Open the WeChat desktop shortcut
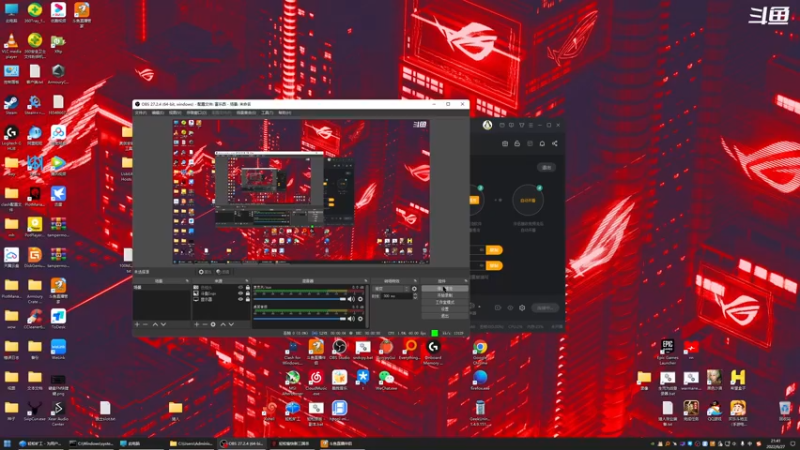This screenshot has width=800, height=450. (x=386, y=381)
